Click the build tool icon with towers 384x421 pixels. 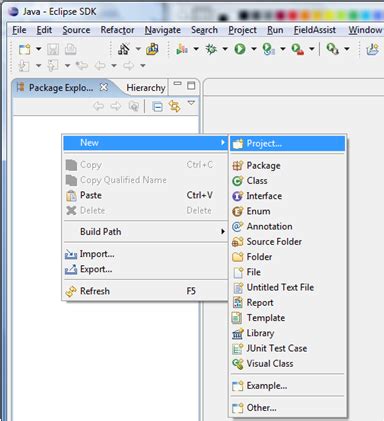click(124, 49)
